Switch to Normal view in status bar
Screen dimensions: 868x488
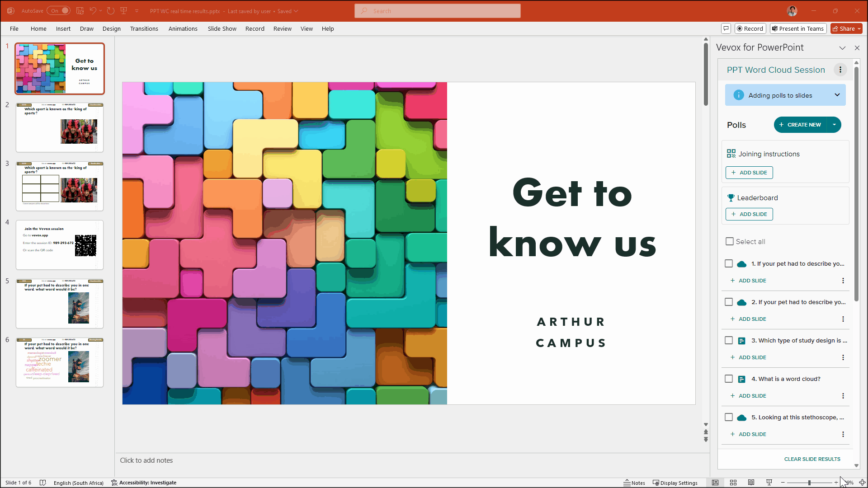(x=715, y=483)
